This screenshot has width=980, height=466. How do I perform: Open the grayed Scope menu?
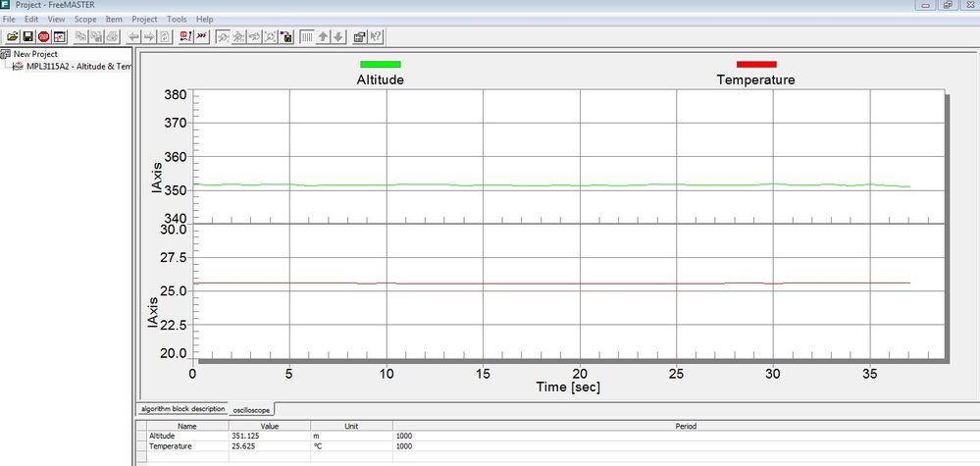click(x=85, y=20)
